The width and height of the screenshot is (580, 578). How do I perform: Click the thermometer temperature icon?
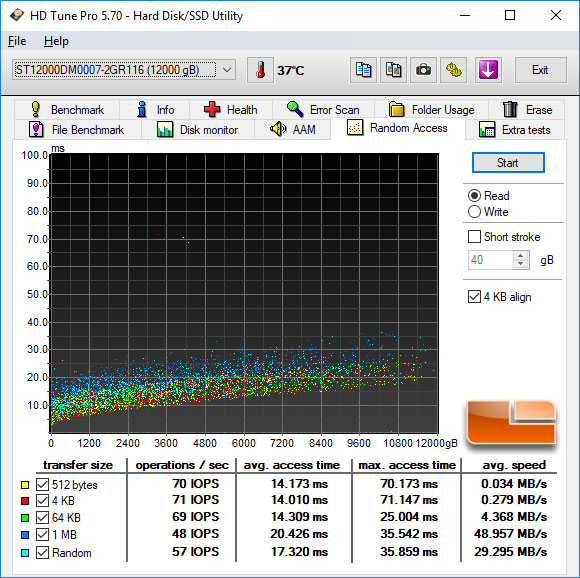click(260, 70)
